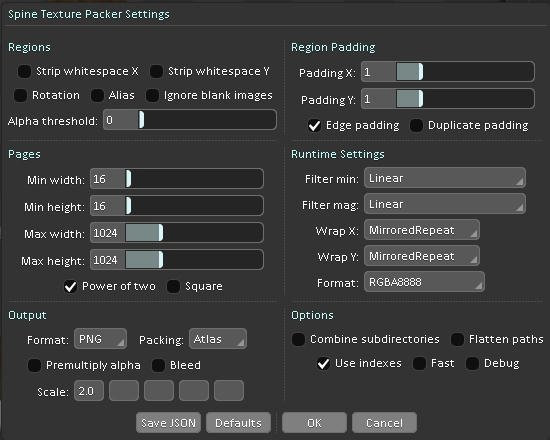Disable the Use indexes checkbox

click(x=323, y=363)
